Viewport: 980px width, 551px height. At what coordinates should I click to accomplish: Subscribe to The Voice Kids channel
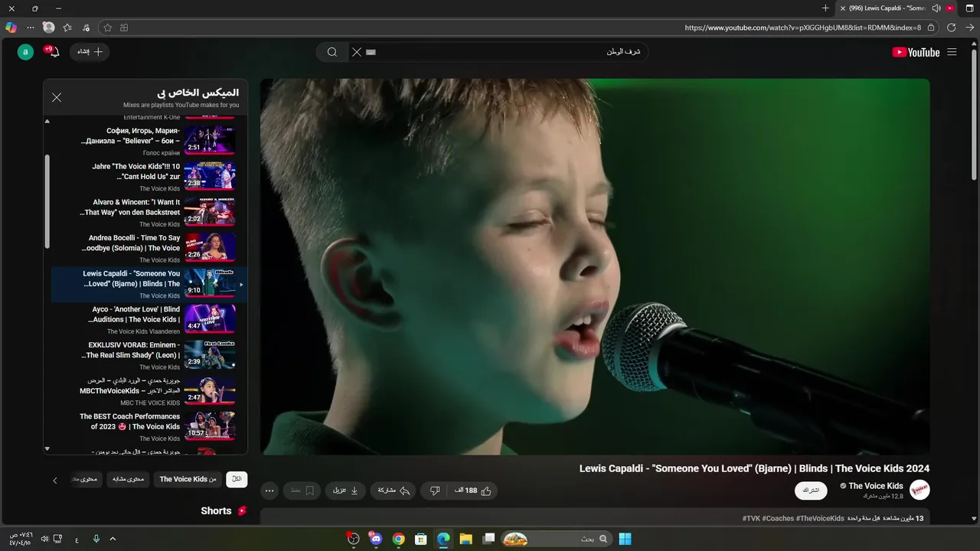(811, 491)
